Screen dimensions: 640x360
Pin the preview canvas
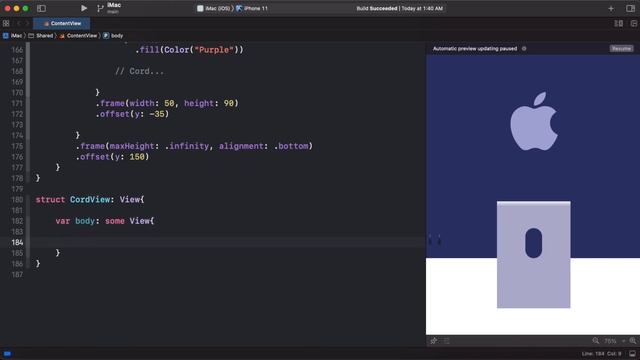click(x=433, y=341)
